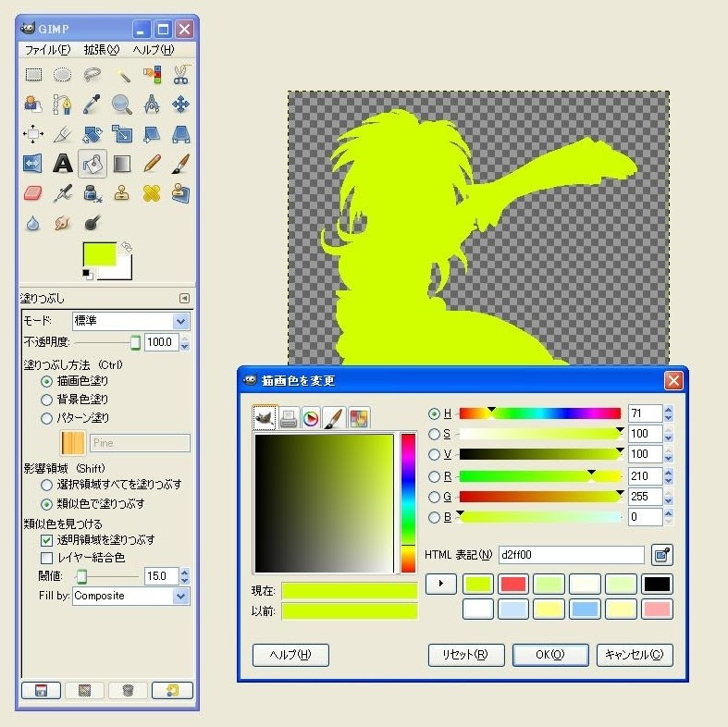Image resolution: width=728 pixels, height=727 pixels.
Task: Select 類似色で塗りつぶす radio option
Action: point(46,504)
